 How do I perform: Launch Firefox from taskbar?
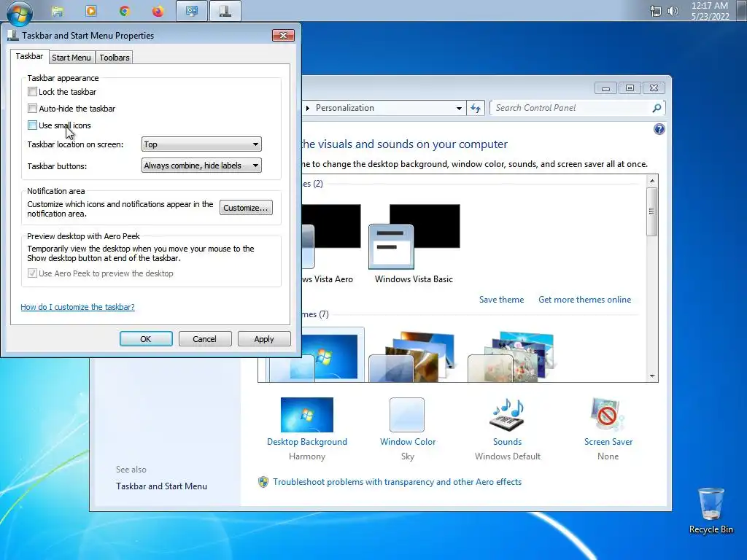coord(158,11)
